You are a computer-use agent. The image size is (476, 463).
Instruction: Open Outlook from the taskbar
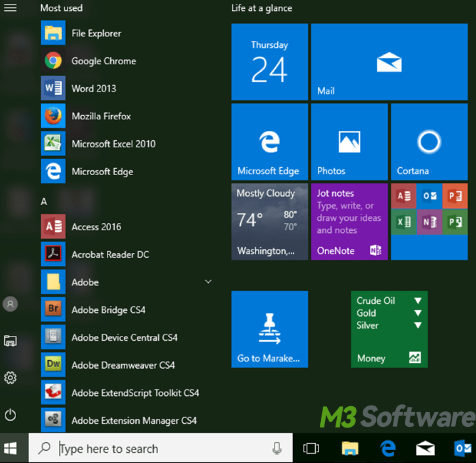pyautogui.click(x=463, y=448)
